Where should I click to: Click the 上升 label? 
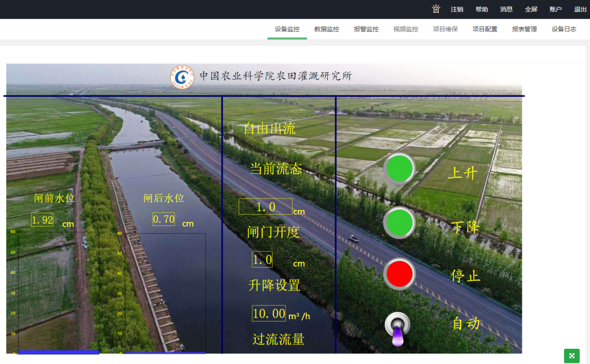tap(463, 173)
